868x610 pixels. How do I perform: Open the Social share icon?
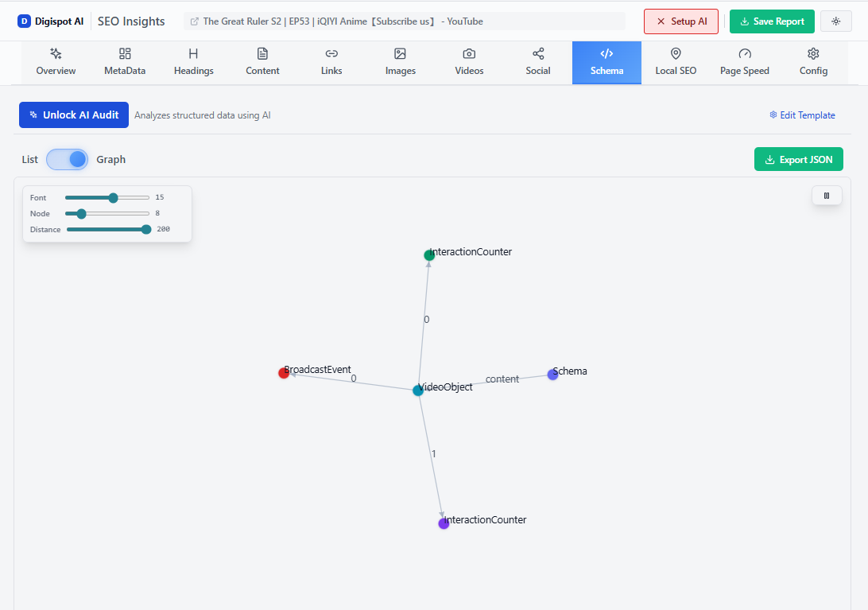click(538, 54)
